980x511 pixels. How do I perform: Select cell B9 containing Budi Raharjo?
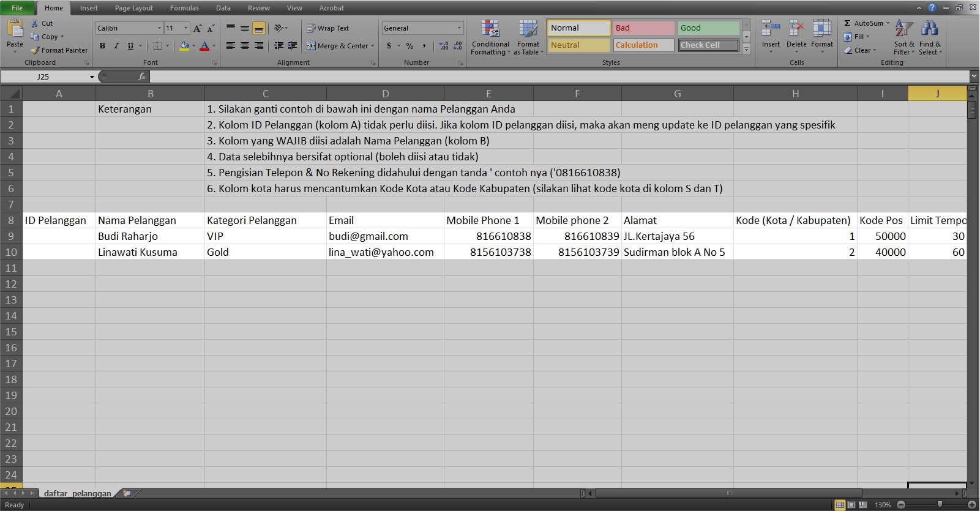pos(150,236)
